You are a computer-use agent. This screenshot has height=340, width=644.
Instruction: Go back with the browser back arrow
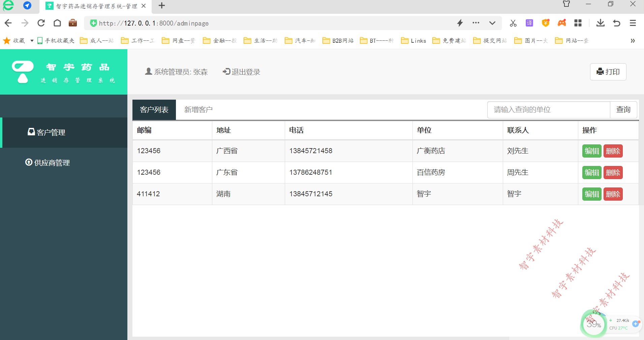point(8,23)
